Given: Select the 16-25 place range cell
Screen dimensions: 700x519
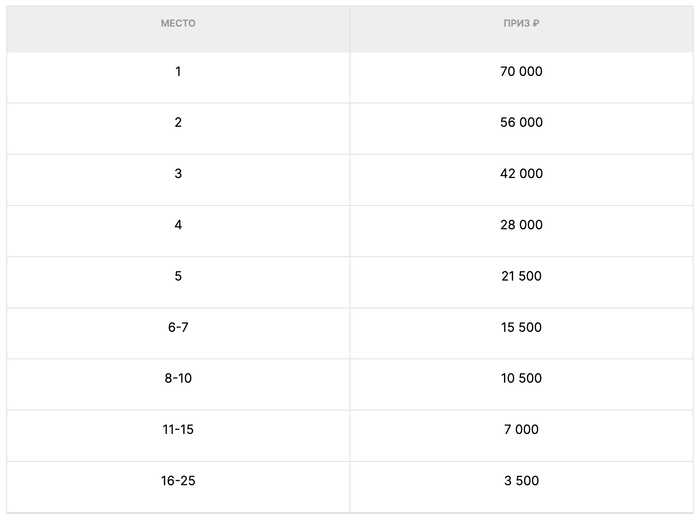Looking at the screenshot, I should tap(178, 481).
